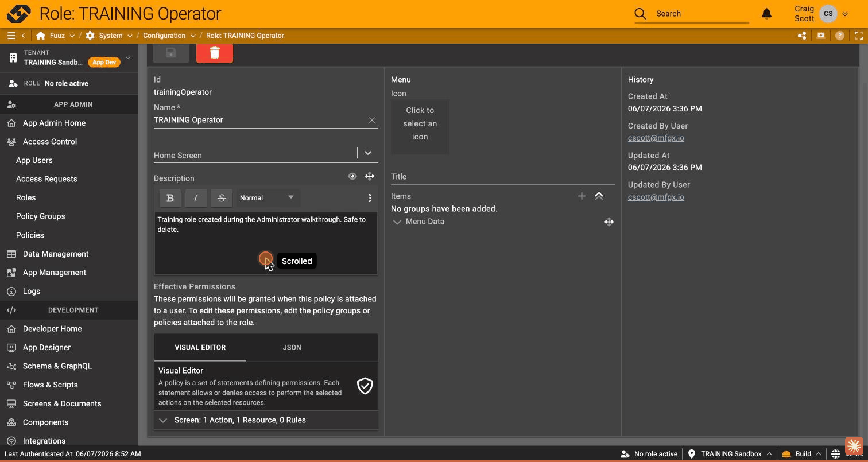
Task: Expand the Screen: 1 Action statement
Action: click(x=266, y=420)
